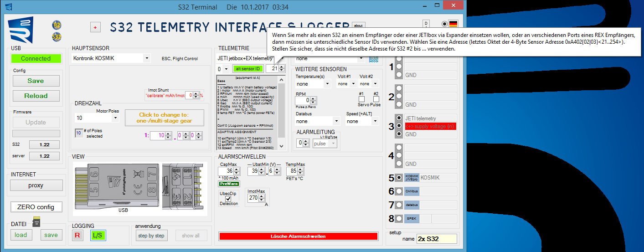Click the KOSMIK JIVEpro port 5 label
Image resolution: width=644 pixels, height=252 pixels.
point(412,178)
